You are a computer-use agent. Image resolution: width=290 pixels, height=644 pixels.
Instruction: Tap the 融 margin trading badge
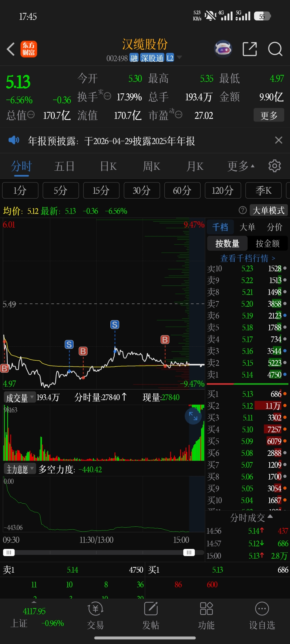(x=134, y=58)
